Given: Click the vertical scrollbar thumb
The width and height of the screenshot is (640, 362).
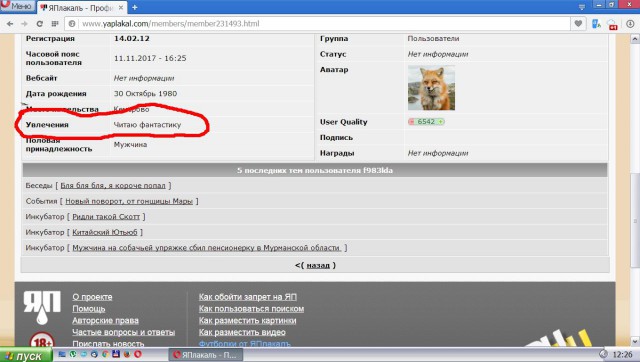Looking at the screenshot, I should pyautogui.click(x=635, y=220).
